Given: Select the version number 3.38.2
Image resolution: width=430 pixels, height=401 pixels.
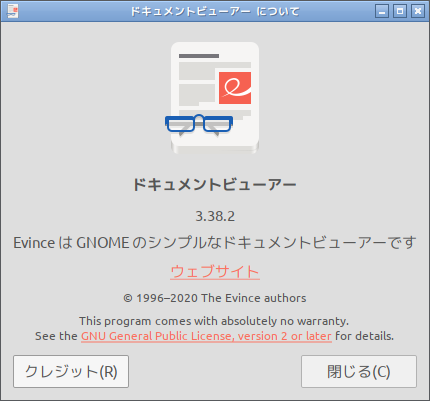Looking at the screenshot, I should tap(215, 216).
